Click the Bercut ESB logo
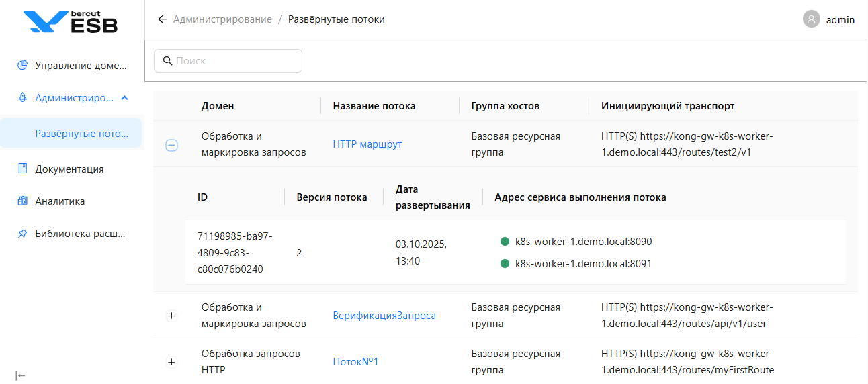This screenshot has width=868, height=384. coord(70,21)
